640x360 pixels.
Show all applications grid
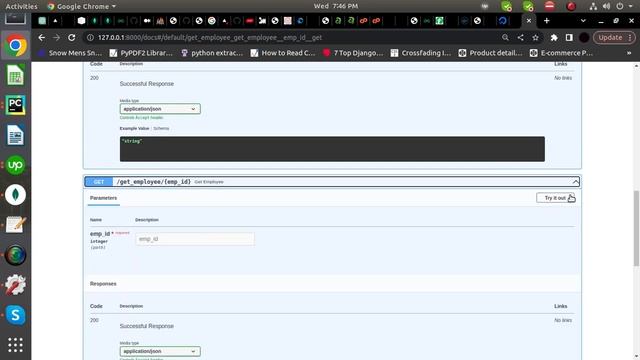tap(16, 345)
